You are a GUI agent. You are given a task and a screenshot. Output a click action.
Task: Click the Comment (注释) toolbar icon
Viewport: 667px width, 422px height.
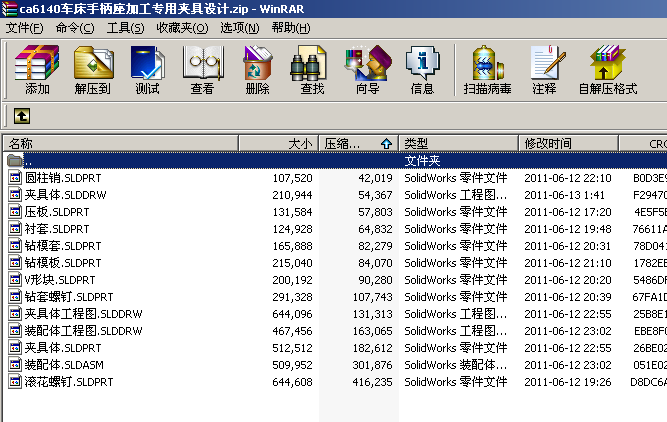(547, 63)
